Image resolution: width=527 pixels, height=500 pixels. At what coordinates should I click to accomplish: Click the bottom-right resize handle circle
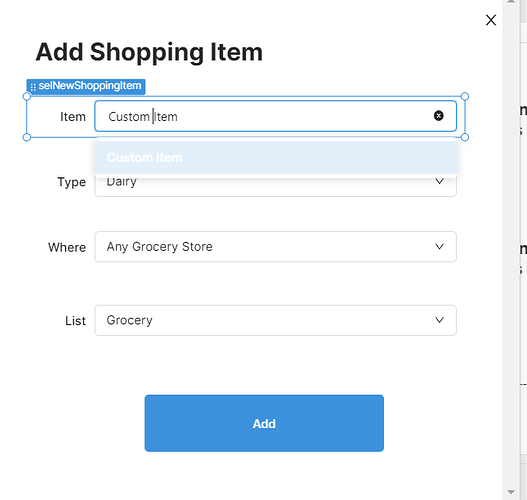464,137
